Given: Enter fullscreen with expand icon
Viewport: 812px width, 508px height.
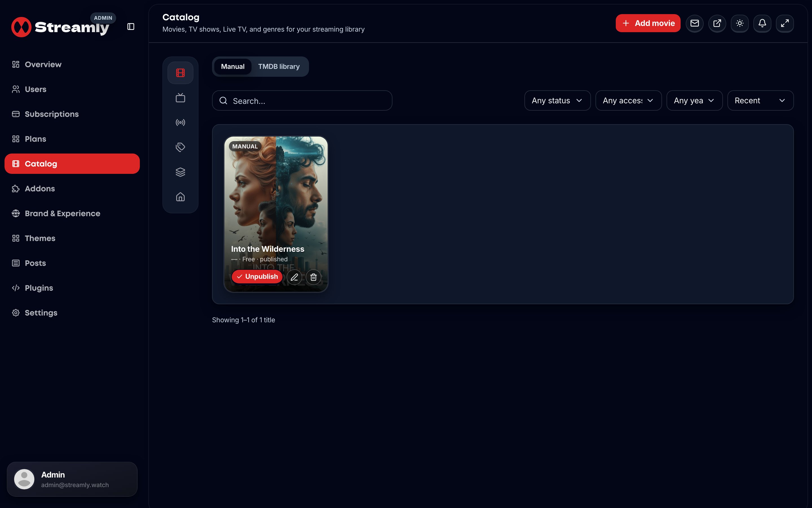Looking at the screenshot, I should click(784, 23).
